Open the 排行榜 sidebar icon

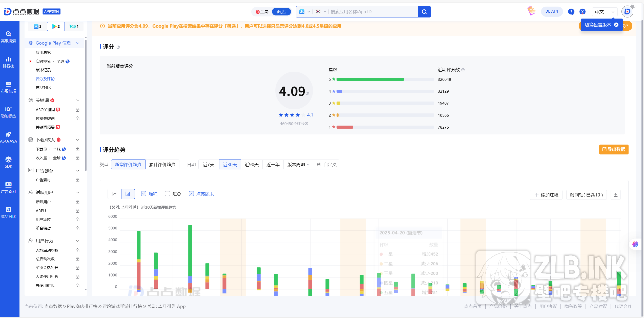(8, 62)
